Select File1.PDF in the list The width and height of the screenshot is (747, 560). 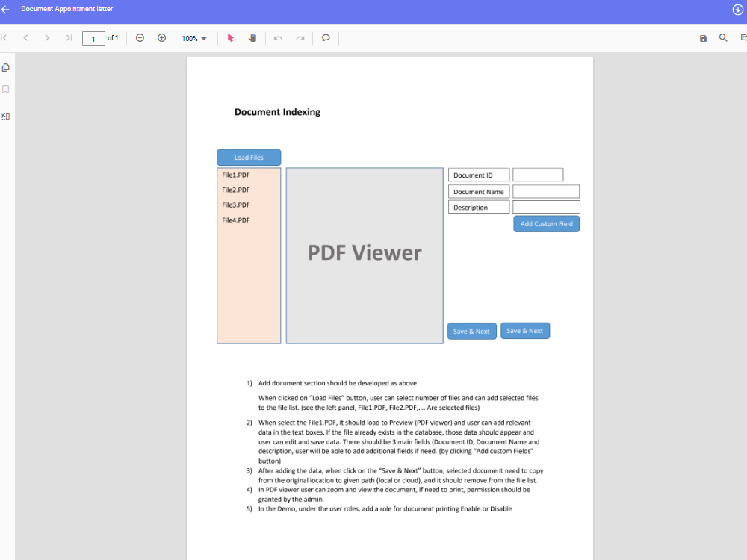[236, 175]
